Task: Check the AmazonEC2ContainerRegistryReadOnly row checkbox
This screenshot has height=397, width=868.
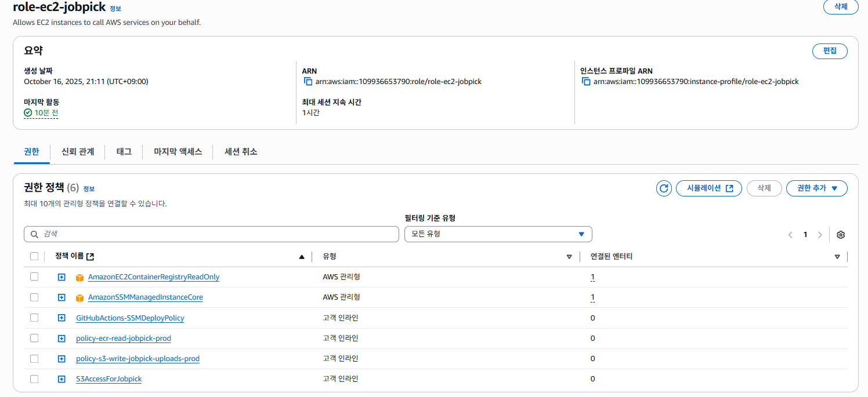Action: (x=34, y=277)
